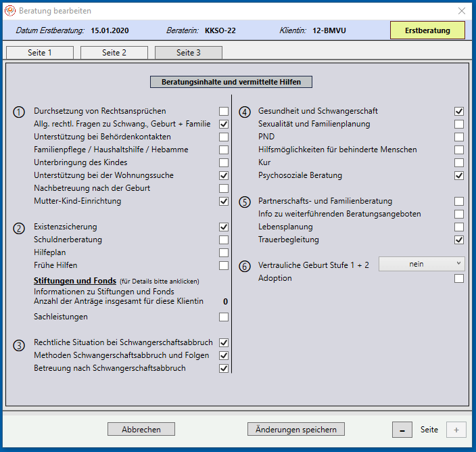Uncheck Psychosoziale Beratung checkbox
The image size is (476, 452).
pos(459,176)
